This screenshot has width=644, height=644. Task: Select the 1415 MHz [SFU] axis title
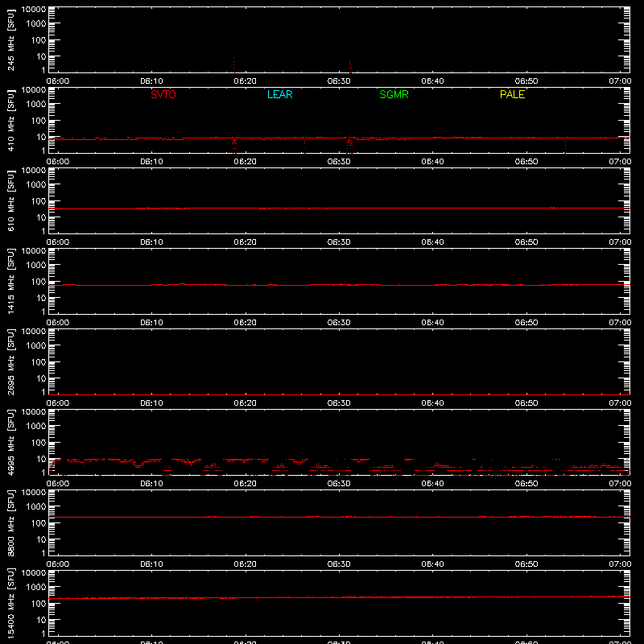pyautogui.click(x=10, y=281)
